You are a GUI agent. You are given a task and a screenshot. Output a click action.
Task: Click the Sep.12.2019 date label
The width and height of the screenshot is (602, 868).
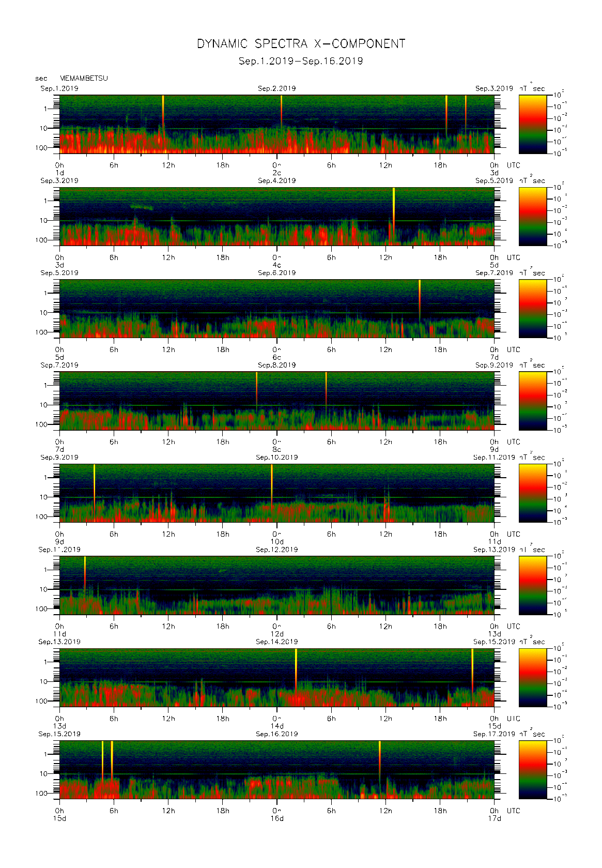click(277, 550)
